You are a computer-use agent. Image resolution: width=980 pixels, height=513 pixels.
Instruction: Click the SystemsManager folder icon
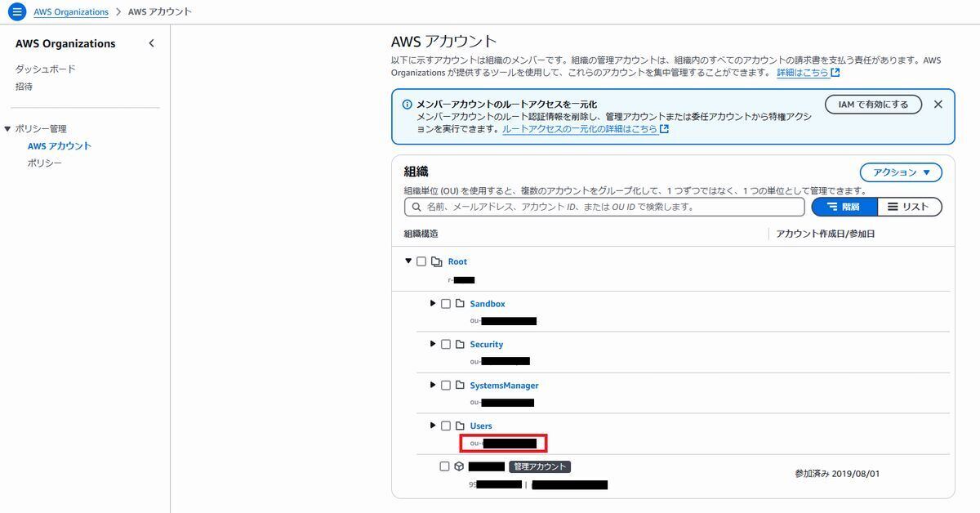point(460,386)
